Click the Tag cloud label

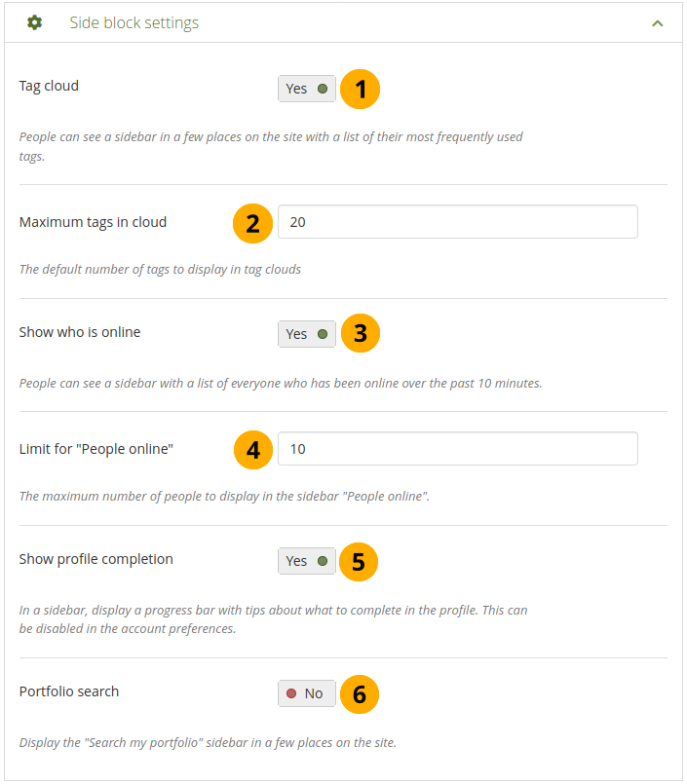[x=49, y=86]
